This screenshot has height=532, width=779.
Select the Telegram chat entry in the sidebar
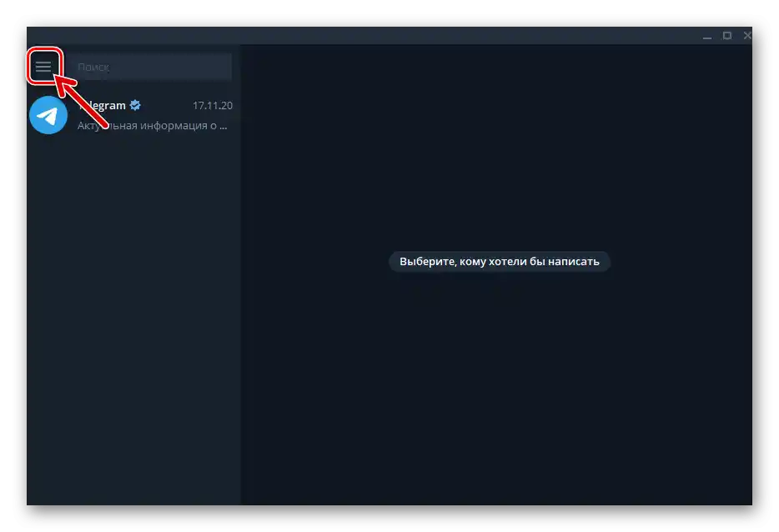tap(133, 115)
